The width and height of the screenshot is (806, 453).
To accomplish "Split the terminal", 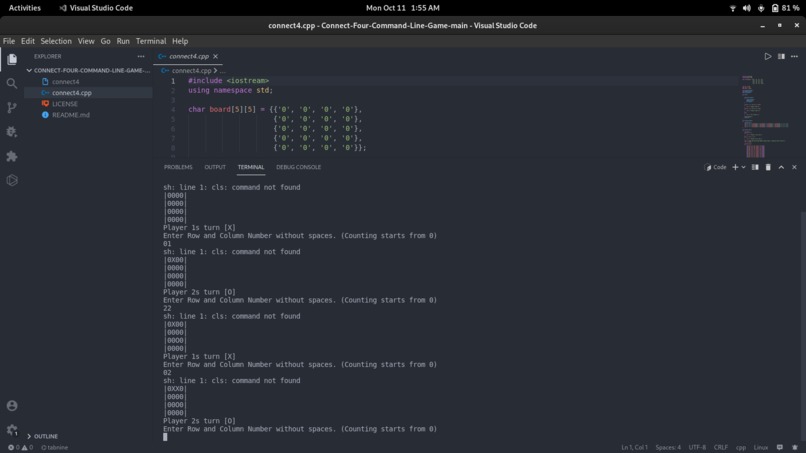I will (x=755, y=167).
